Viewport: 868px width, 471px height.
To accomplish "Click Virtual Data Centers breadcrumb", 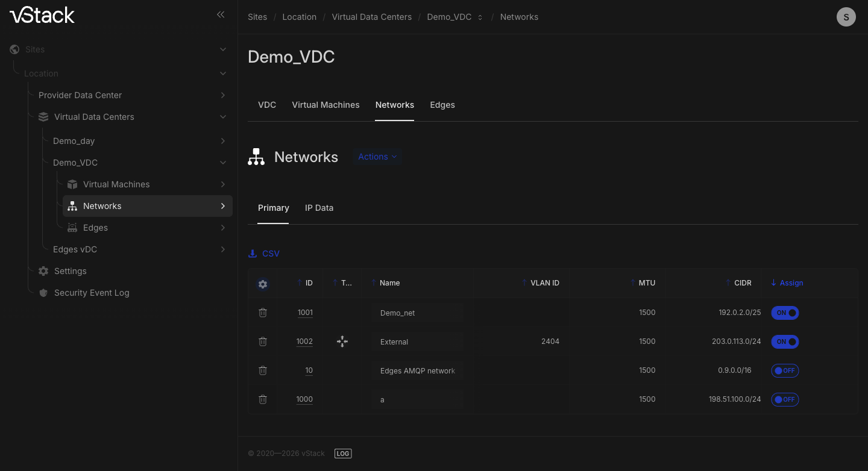I will 372,17.
